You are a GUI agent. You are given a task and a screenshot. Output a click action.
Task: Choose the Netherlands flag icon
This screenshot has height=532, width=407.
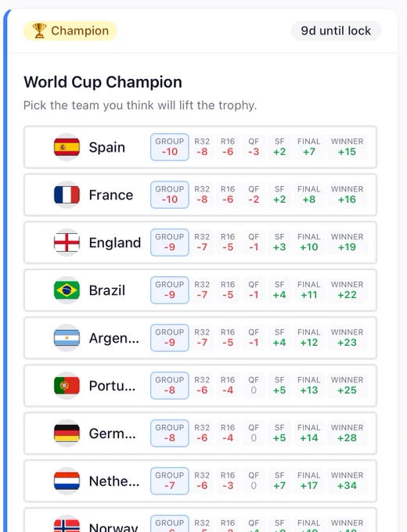[x=67, y=481]
